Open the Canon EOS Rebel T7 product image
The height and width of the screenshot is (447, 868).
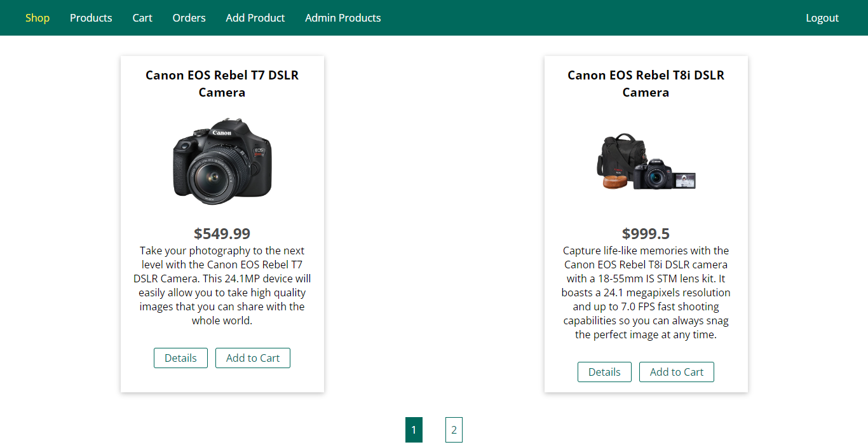(222, 161)
